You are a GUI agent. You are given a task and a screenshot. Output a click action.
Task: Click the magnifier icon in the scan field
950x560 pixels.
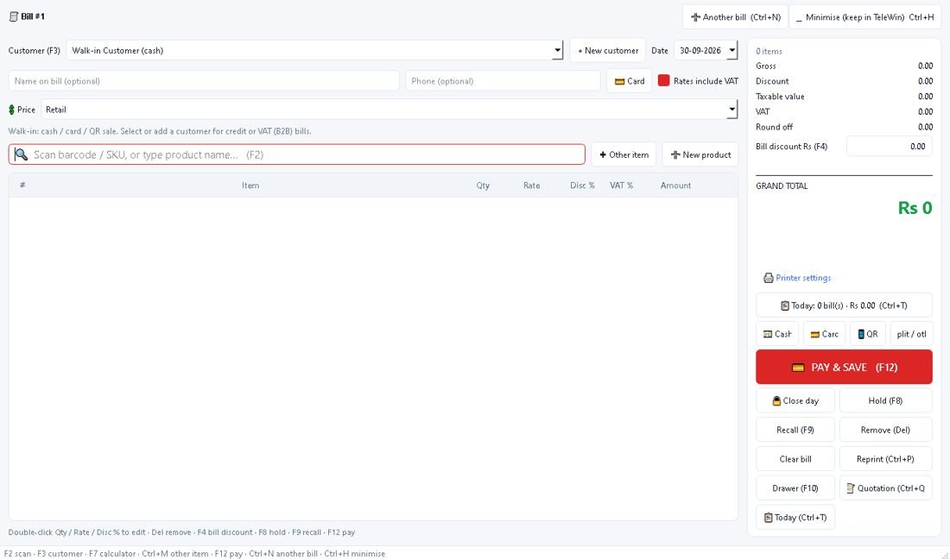[x=22, y=154]
